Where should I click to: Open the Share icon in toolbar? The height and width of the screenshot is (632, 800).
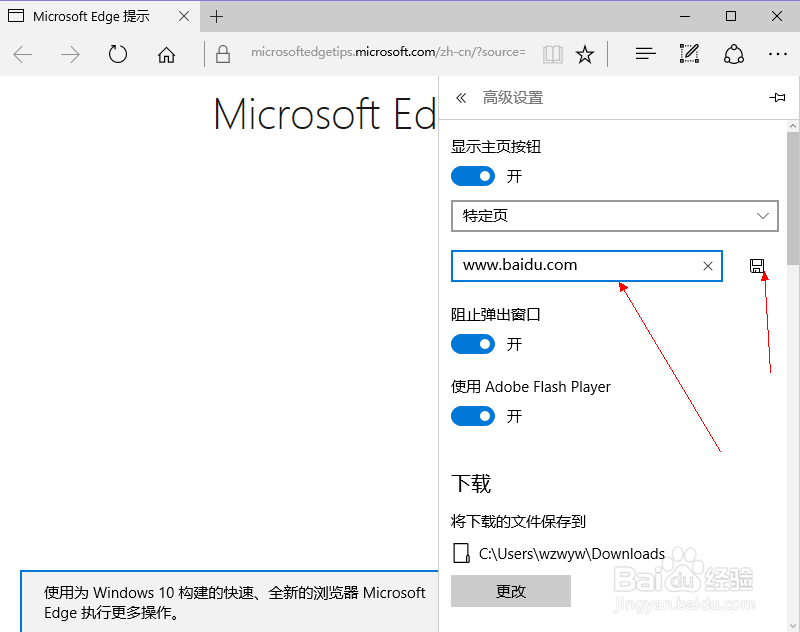pyautogui.click(x=734, y=54)
